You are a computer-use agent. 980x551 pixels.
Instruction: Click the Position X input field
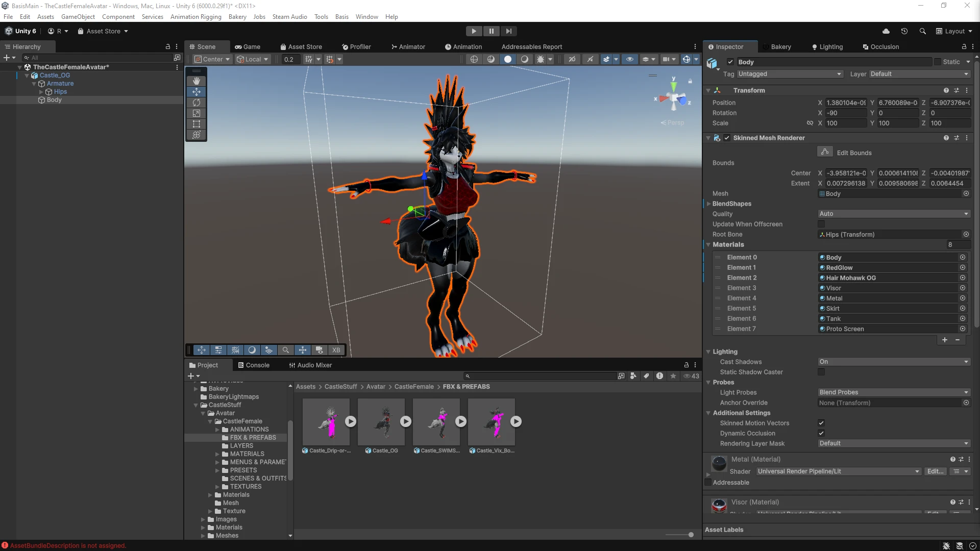point(846,103)
